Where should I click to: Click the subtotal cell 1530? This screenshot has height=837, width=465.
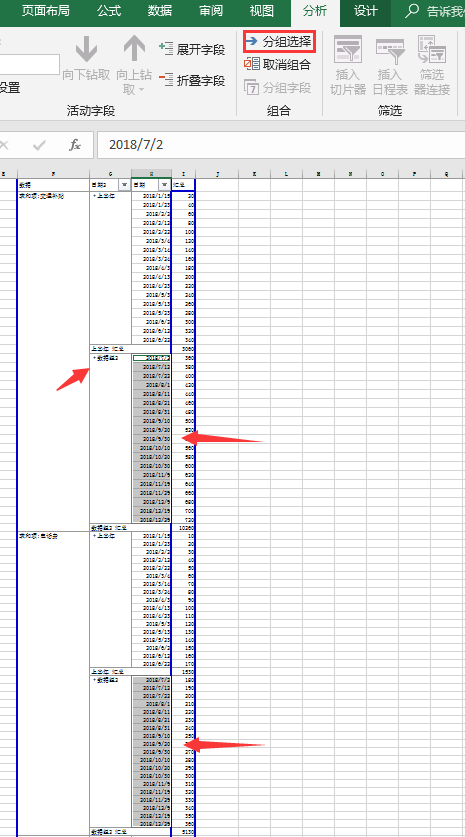[184, 672]
